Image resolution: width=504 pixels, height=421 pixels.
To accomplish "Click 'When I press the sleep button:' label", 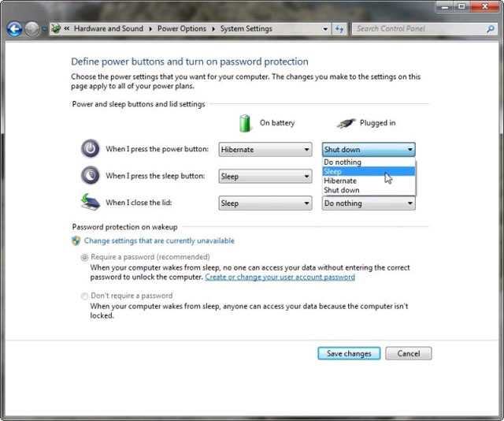I will (x=155, y=176).
